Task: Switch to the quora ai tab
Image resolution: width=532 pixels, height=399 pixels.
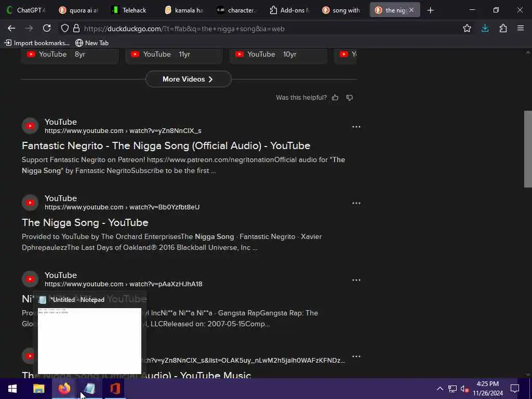Action: [x=79, y=10]
